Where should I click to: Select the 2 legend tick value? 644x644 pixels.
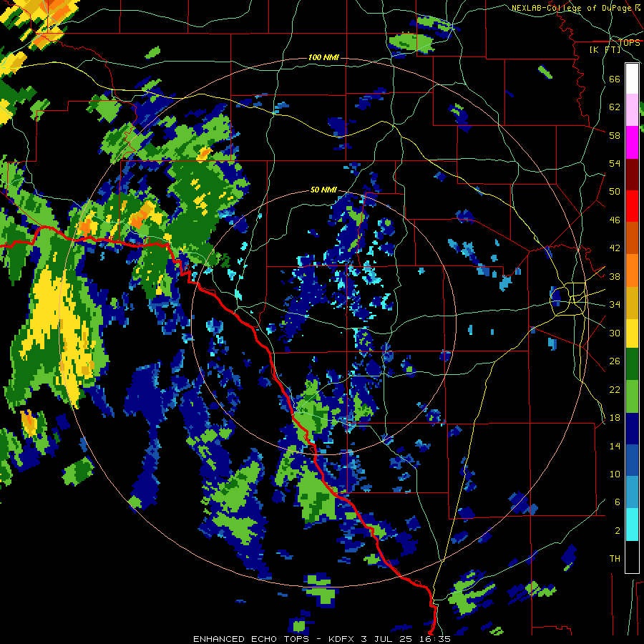[x=617, y=531]
